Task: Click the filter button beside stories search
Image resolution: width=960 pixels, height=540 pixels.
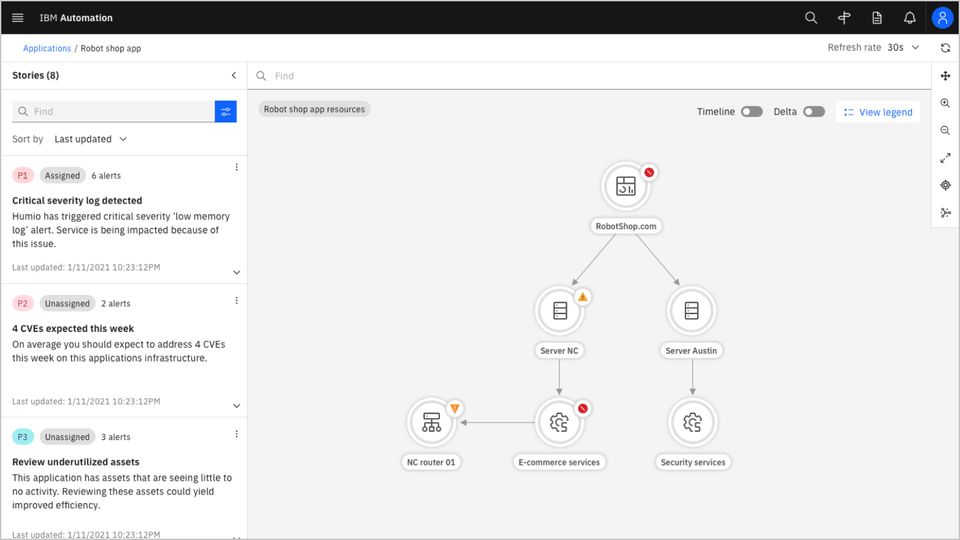Action: click(226, 111)
